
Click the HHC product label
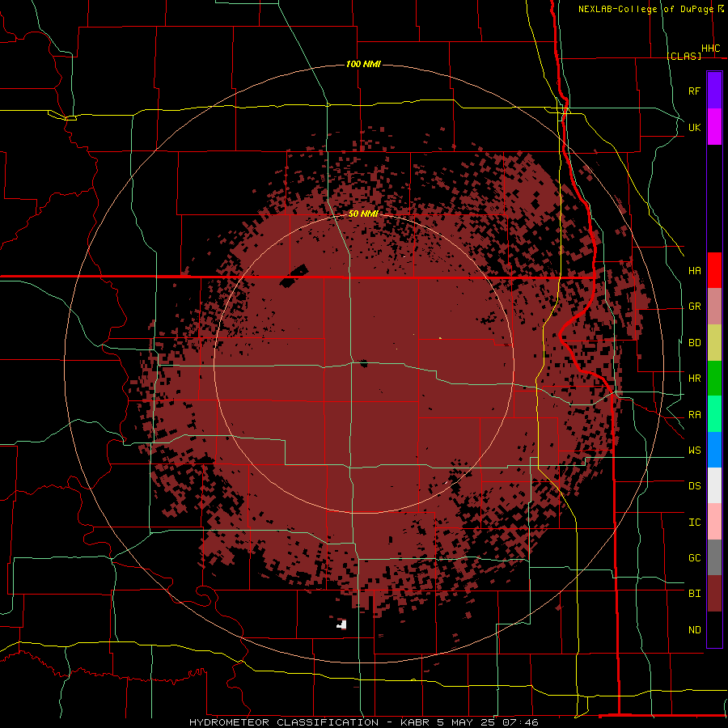coord(710,49)
